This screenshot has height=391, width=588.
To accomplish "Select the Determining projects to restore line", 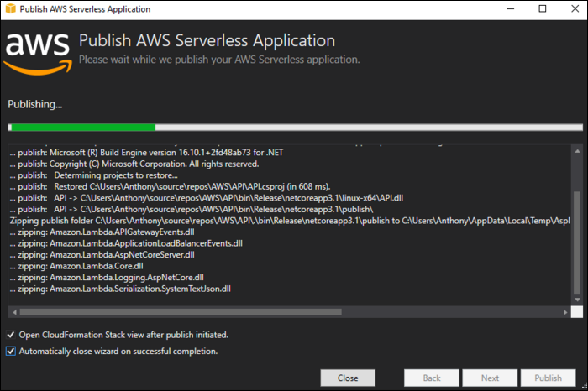I will (94, 175).
